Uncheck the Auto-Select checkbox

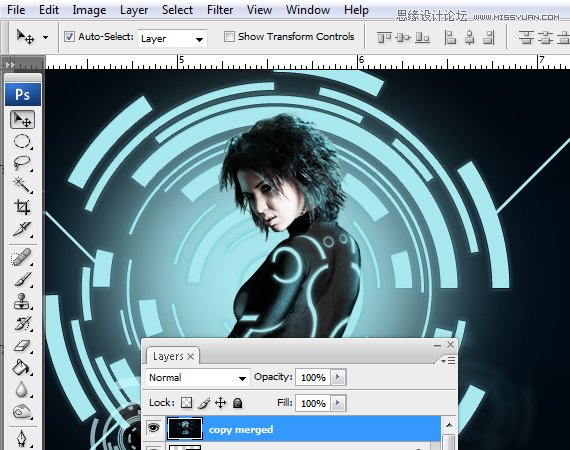[x=69, y=36]
